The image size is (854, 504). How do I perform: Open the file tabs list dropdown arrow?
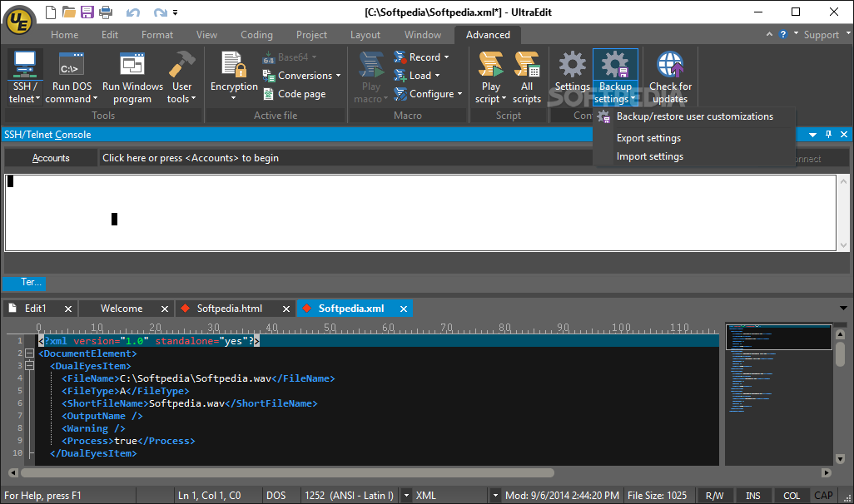coord(844,309)
